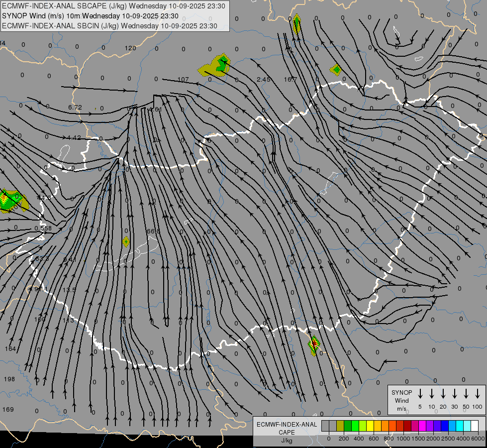Click the cyan 4000 J/kg legend swatch
This screenshot has height=448, width=487.
tap(460, 426)
